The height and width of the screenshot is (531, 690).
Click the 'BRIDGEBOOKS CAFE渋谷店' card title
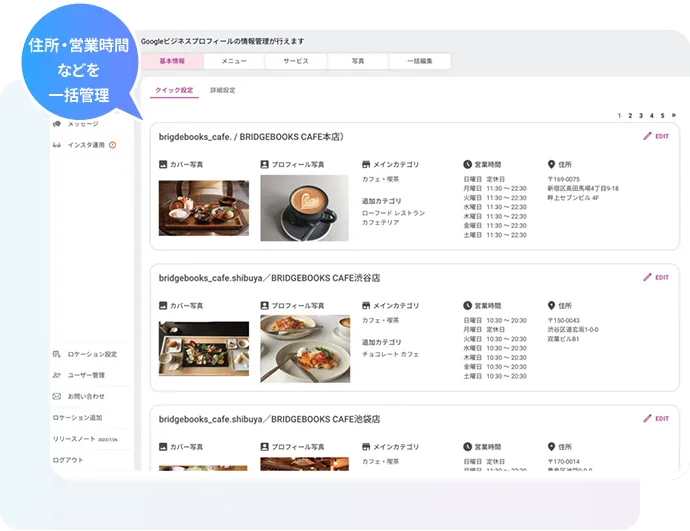pyautogui.click(x=269, y=278)
